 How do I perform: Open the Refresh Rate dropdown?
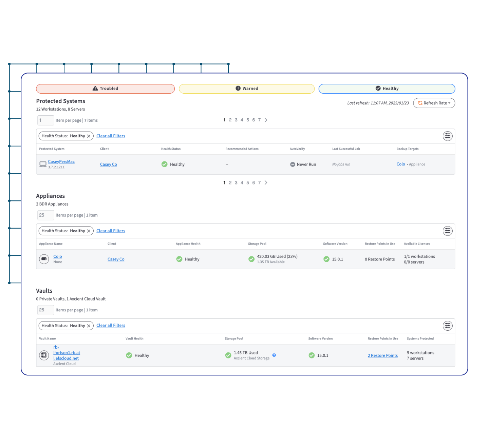tap(434, 103)
